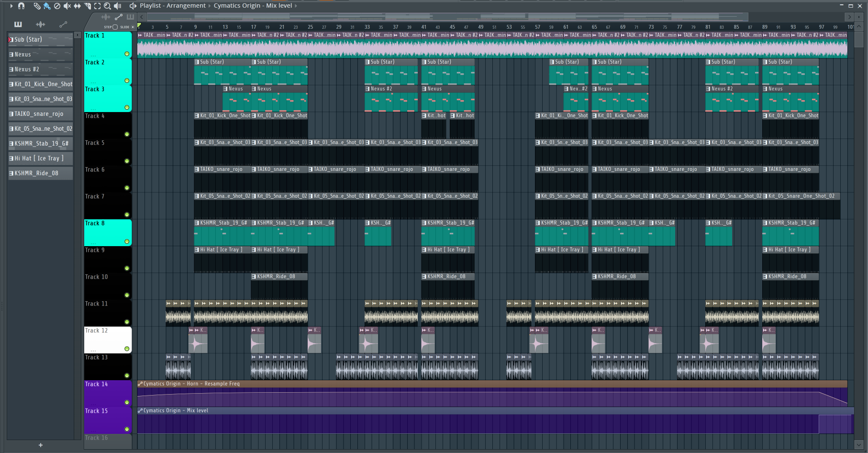Add a new item with the plus button

pyautogui.click(x=41, y=445)
